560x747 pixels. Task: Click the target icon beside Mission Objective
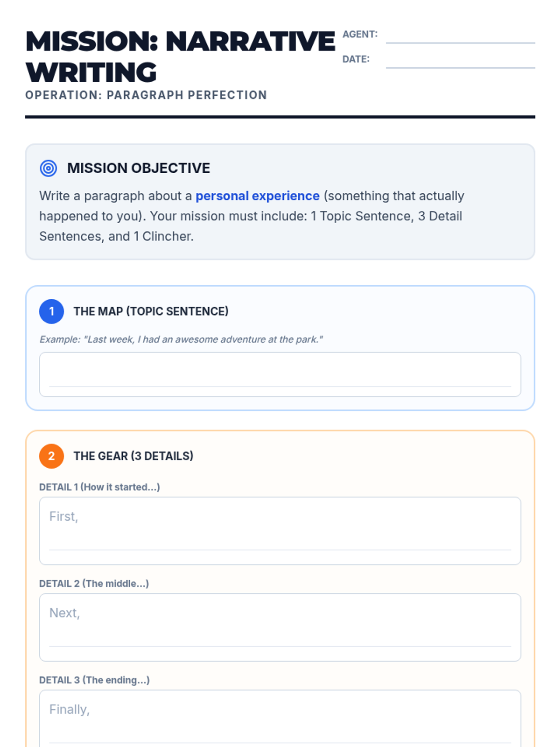(49, 168)
